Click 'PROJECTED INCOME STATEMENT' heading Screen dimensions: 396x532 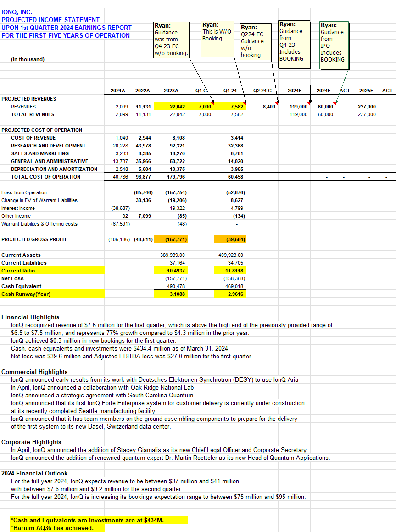pos(50,20)
